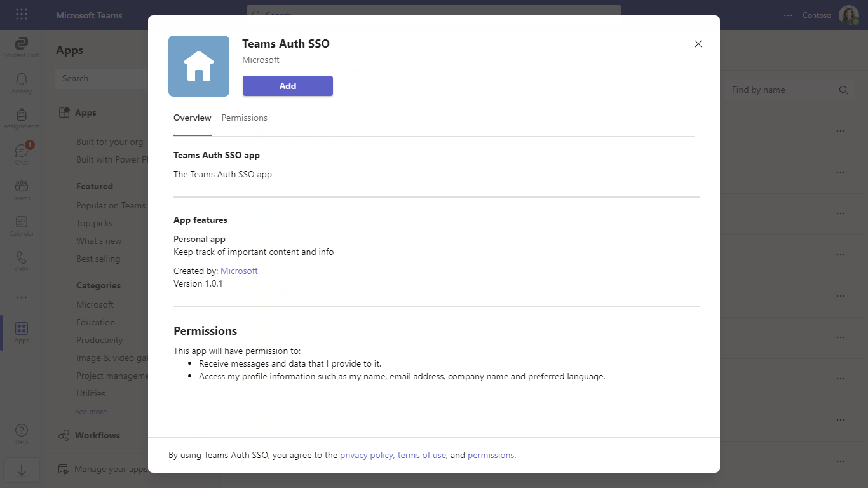868x488 pixels.
Task: Open the privacy policy link
Action: (x=367, y=456)
